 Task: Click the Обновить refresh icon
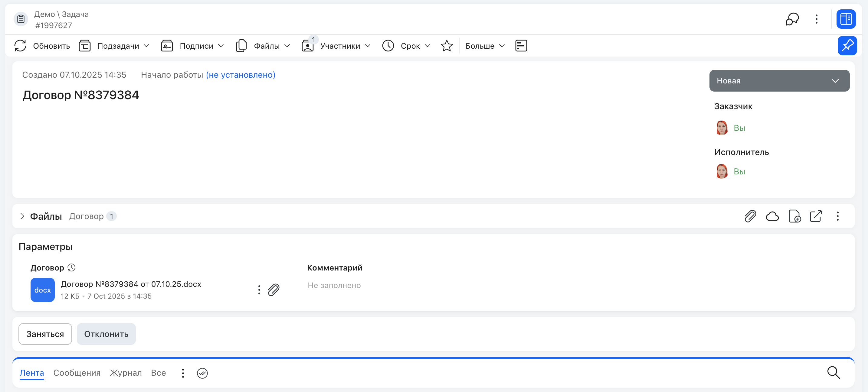coord(20,46)
